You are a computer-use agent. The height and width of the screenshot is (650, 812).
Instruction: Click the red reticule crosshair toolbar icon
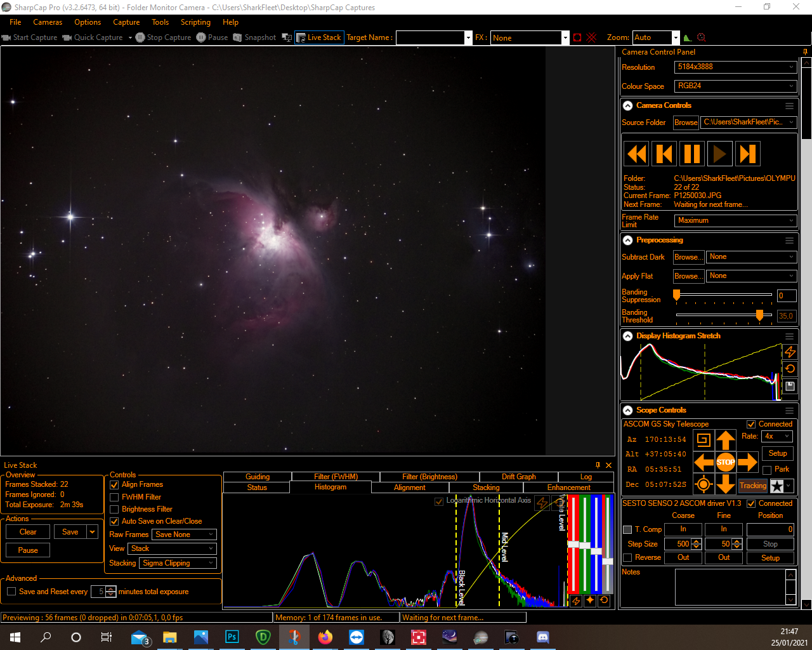point(592,37)
